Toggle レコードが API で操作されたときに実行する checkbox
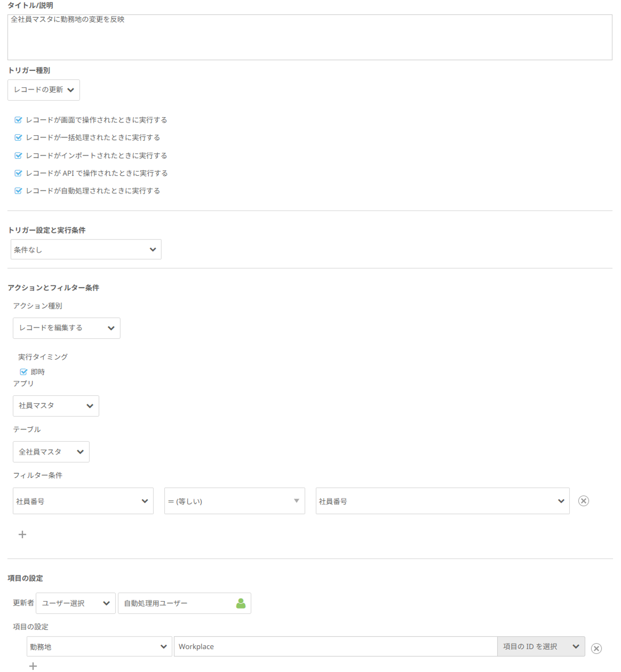 coord(18,173)
